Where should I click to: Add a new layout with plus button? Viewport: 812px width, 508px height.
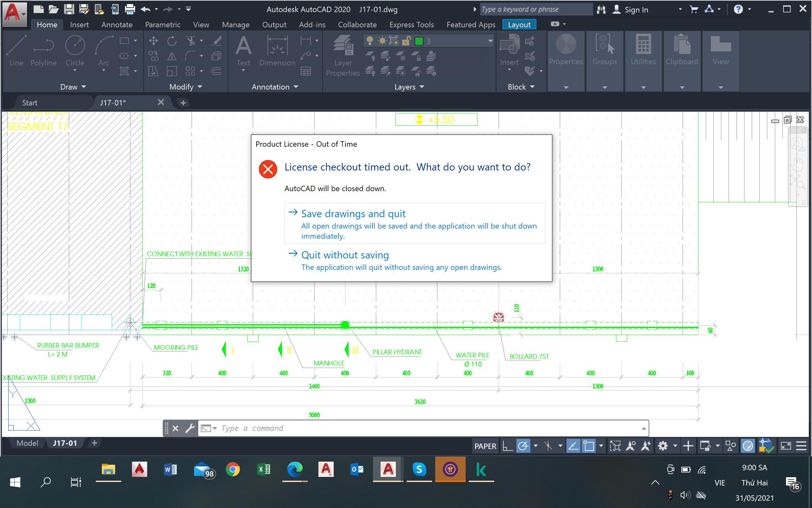[x=94, y=443]
